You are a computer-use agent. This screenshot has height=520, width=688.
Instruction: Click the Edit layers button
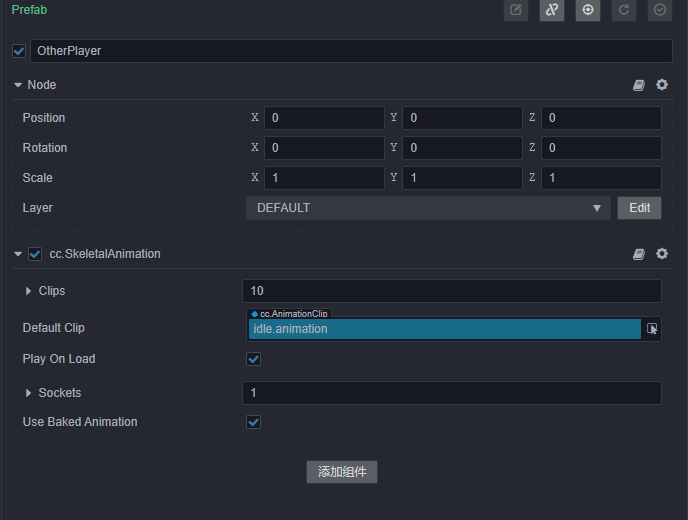[639, 208]
